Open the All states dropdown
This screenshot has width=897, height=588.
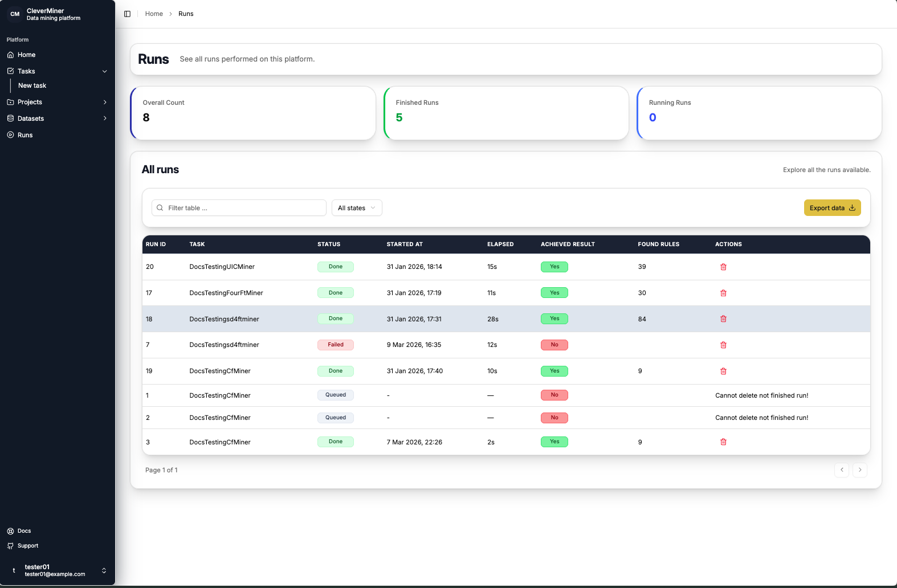(357, 208)
